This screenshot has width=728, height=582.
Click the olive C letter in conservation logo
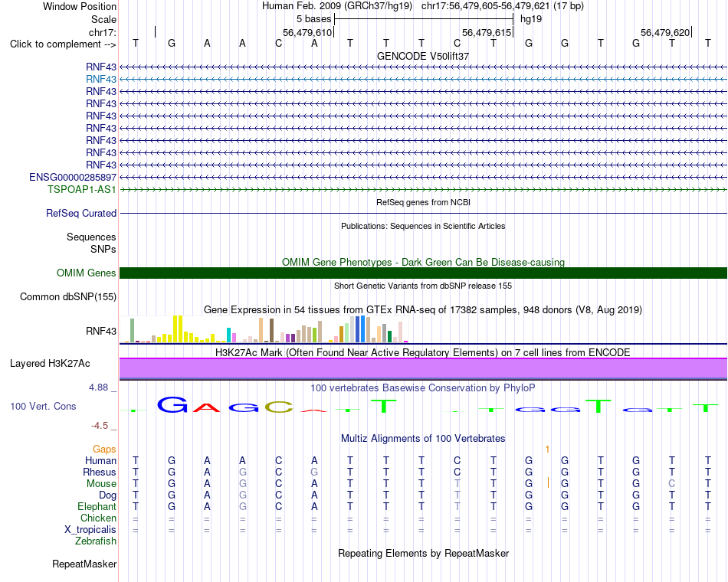[279, 407]
